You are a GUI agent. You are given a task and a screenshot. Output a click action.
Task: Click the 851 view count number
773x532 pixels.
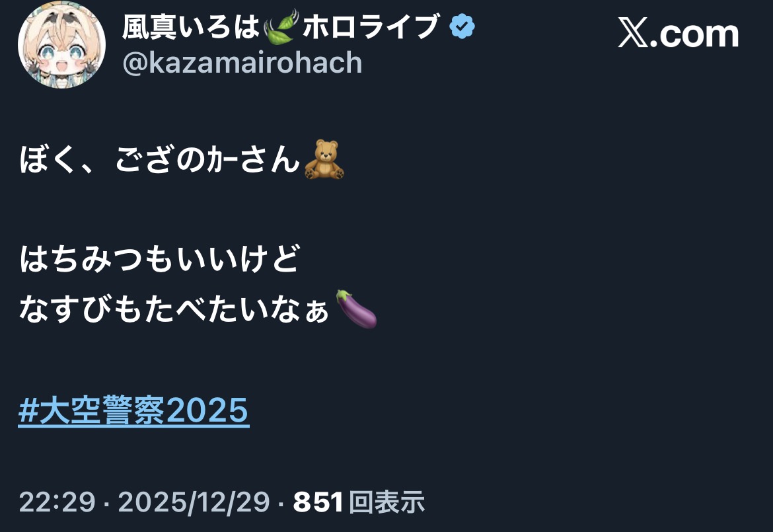[318, 502]
